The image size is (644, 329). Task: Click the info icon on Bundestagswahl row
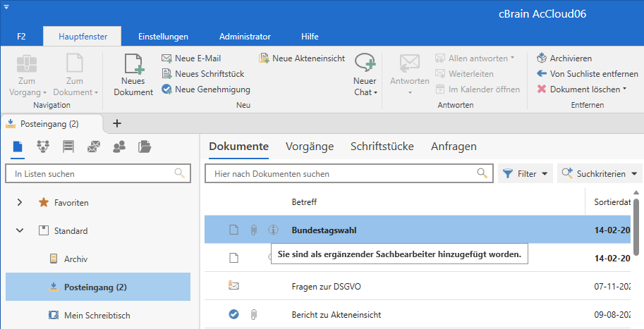coord(273,230)
